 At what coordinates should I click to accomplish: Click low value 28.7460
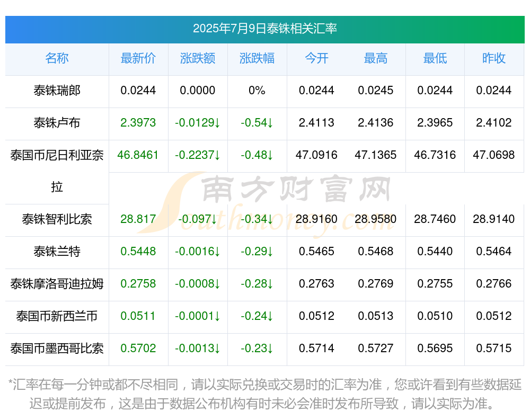coord(435,219)
